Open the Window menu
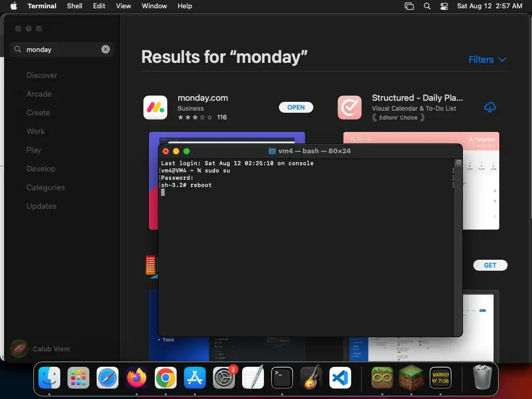This screenshot has width=532, height=399. pyautogui.click(x=154, y=6)
